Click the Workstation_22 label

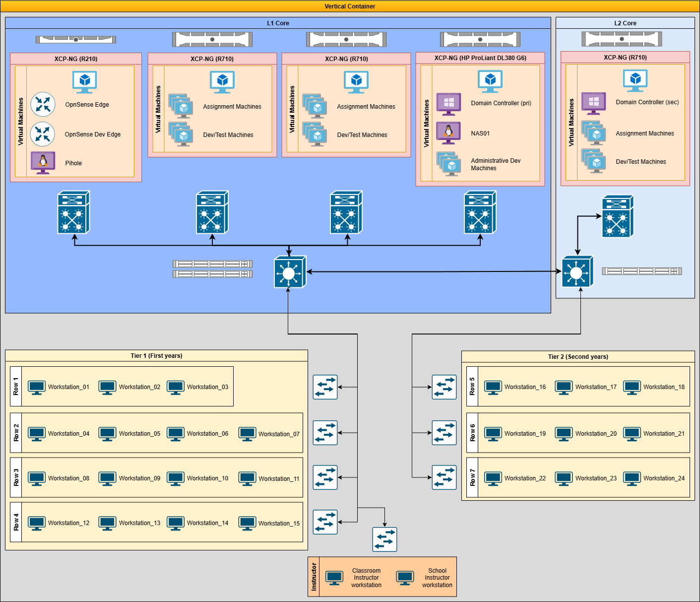click(525, 478)
